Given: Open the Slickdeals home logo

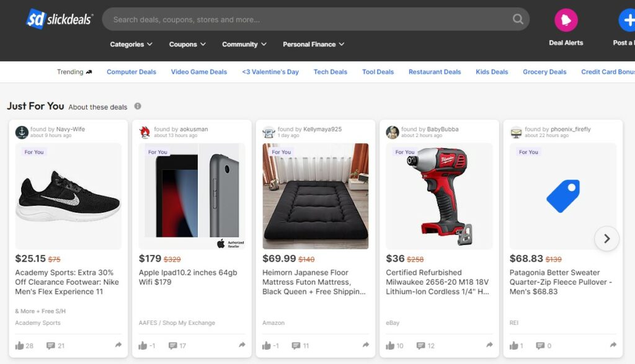Looking at the screenshot, I should [60, 19].
